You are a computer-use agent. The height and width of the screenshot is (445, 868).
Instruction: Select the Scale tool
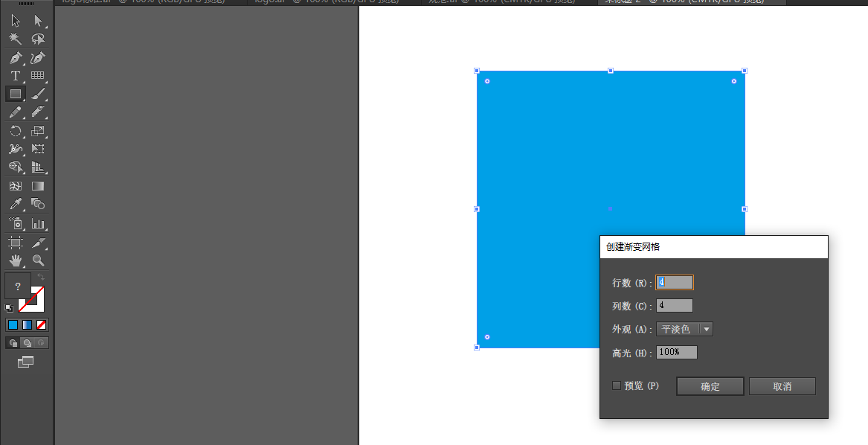pyautogui.click(x=38, y=131)
